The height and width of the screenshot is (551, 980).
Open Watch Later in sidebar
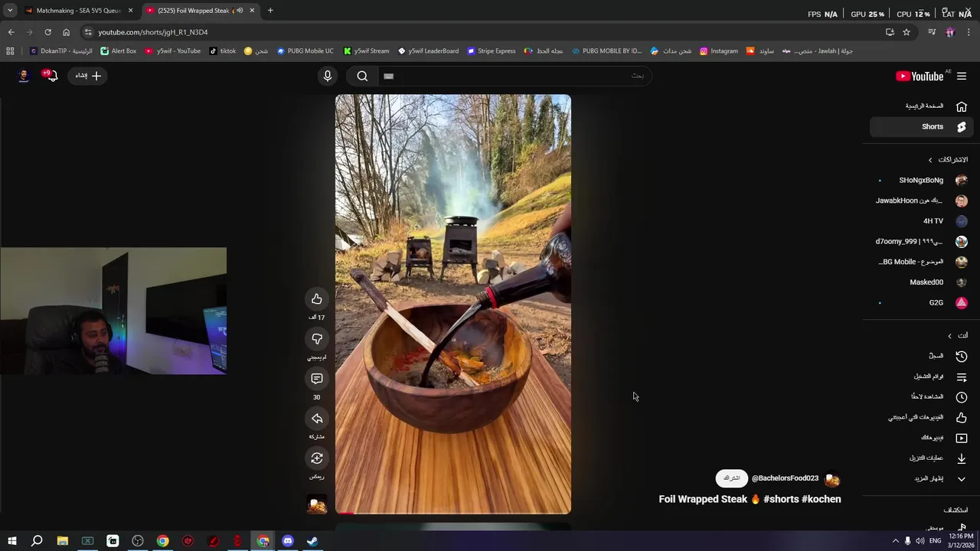click(922, 397)
